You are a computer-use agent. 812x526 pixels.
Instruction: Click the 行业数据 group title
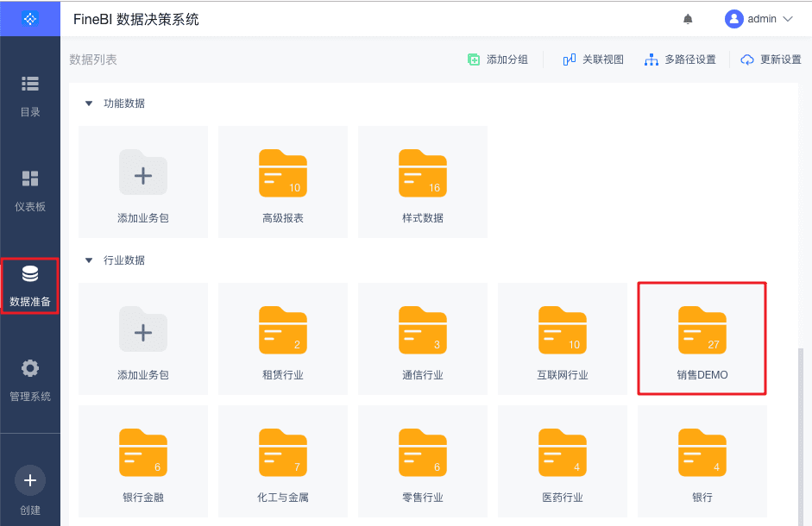point(124,260)
